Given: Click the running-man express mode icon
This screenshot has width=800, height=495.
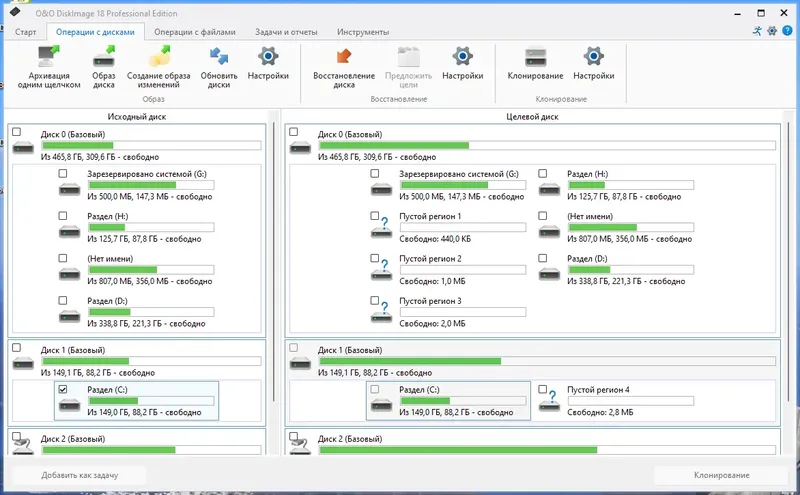Looking at the screenshot, I should pyautogui.click(x=757, y=31).
